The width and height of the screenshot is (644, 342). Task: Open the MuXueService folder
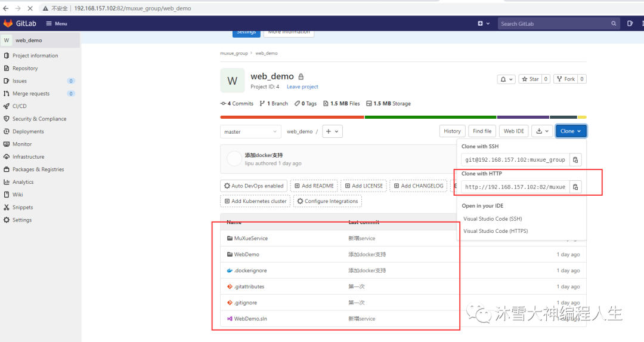(x=250, y=238)
